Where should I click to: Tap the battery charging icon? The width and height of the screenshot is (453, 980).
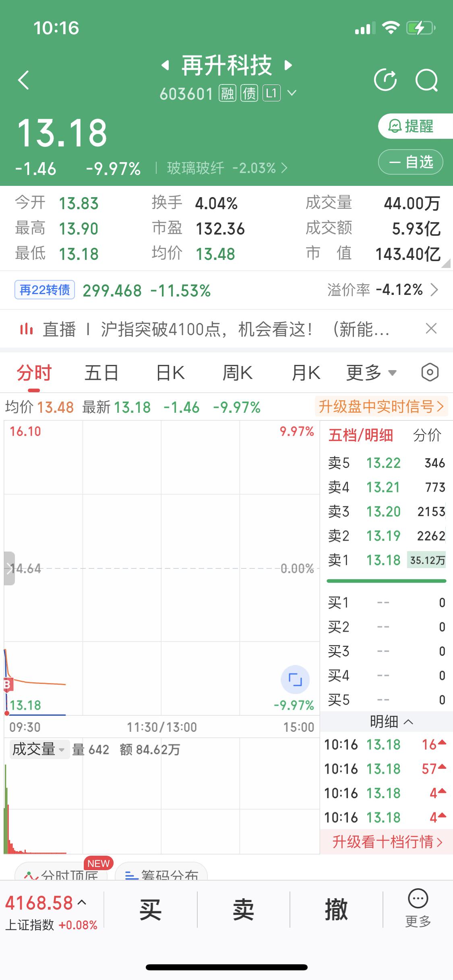click(x=421, y=28)
